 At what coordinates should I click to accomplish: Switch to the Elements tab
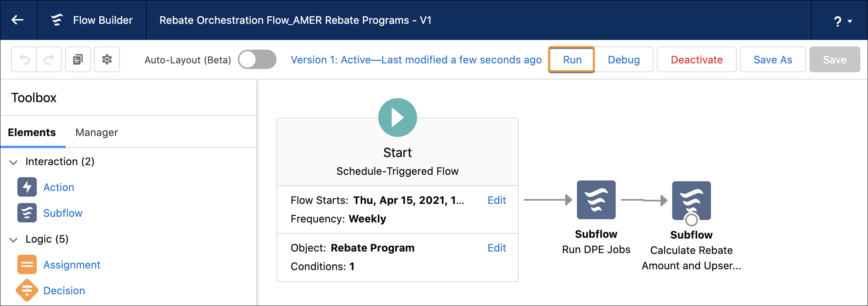pyautogui.click(x=32, y=132)
